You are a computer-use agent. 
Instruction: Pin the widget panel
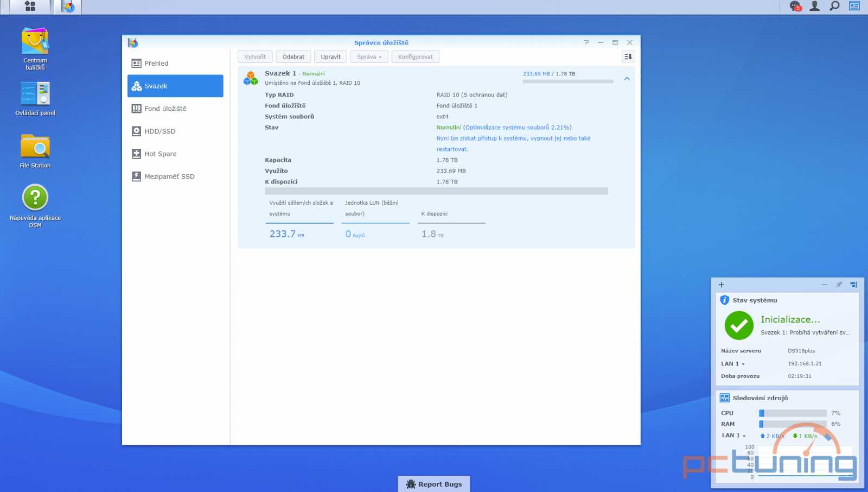(839, 285)
